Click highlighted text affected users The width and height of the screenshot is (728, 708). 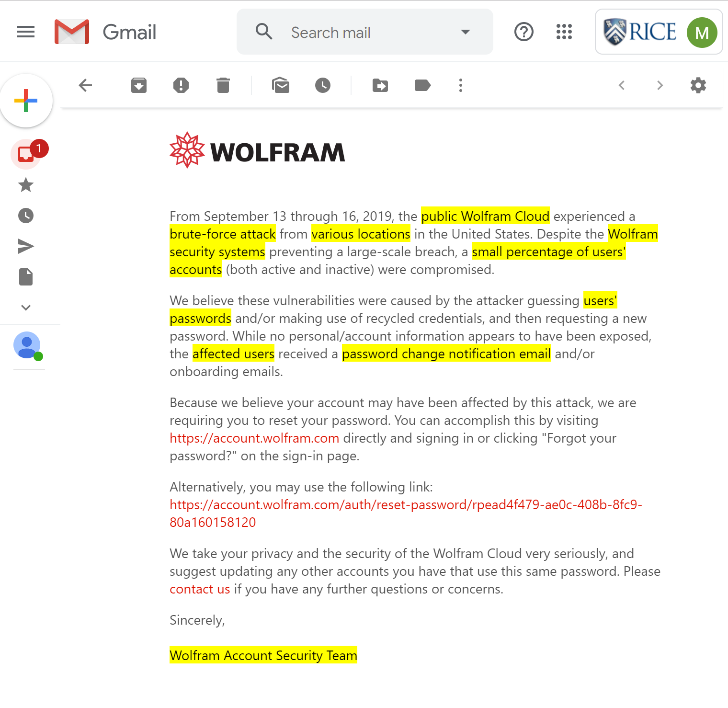[233, 354]
